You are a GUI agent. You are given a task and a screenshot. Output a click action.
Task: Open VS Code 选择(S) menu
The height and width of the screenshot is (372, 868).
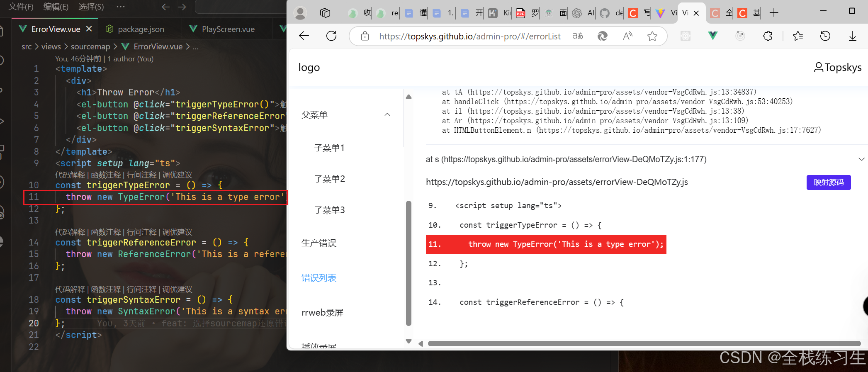tap(91, 7)
